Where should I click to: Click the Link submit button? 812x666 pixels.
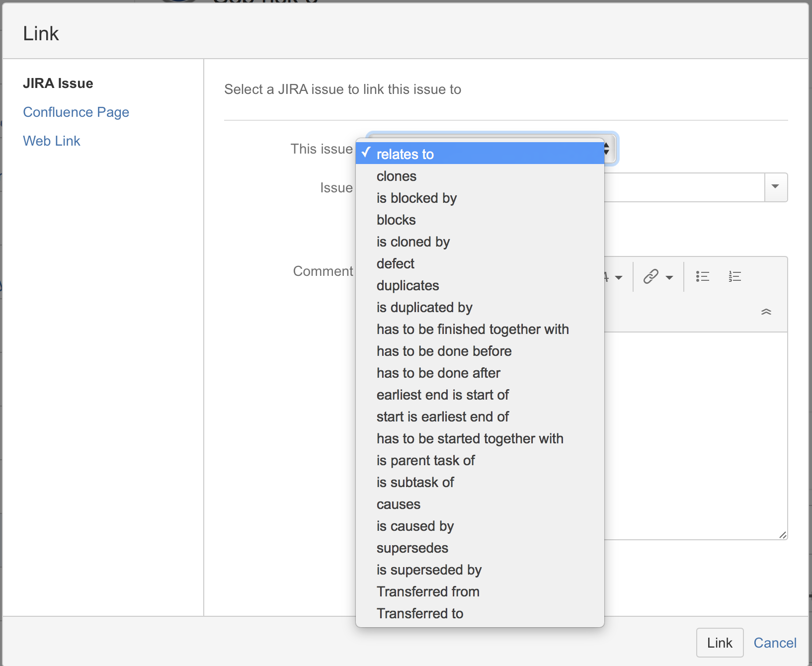click(720, 643)
